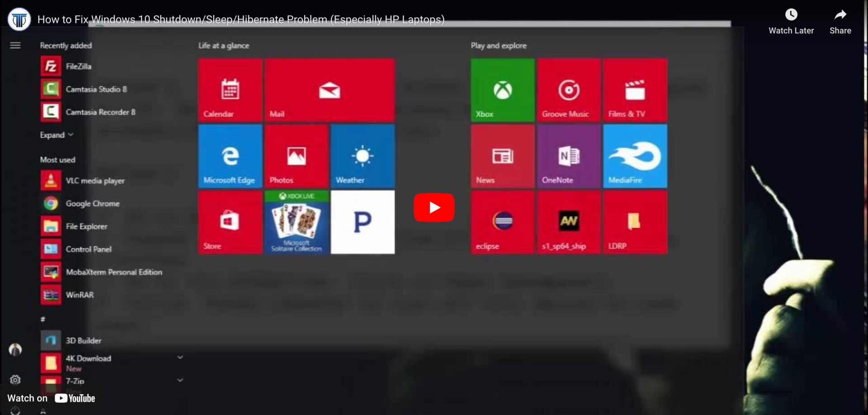Open Microsoft Edge tile
Screen dimensions: 868x415
230,156
